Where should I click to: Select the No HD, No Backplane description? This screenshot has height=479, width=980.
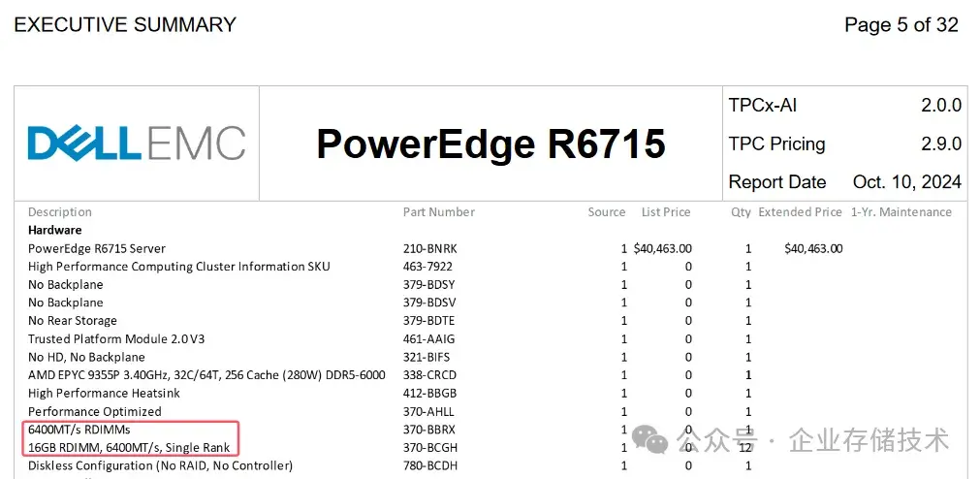[86, 357]
